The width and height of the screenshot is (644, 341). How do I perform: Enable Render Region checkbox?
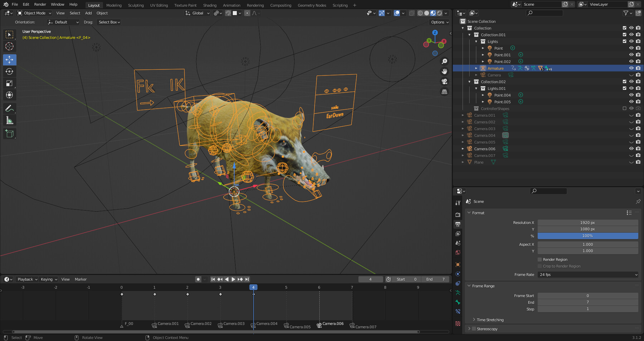pos(540,259)
